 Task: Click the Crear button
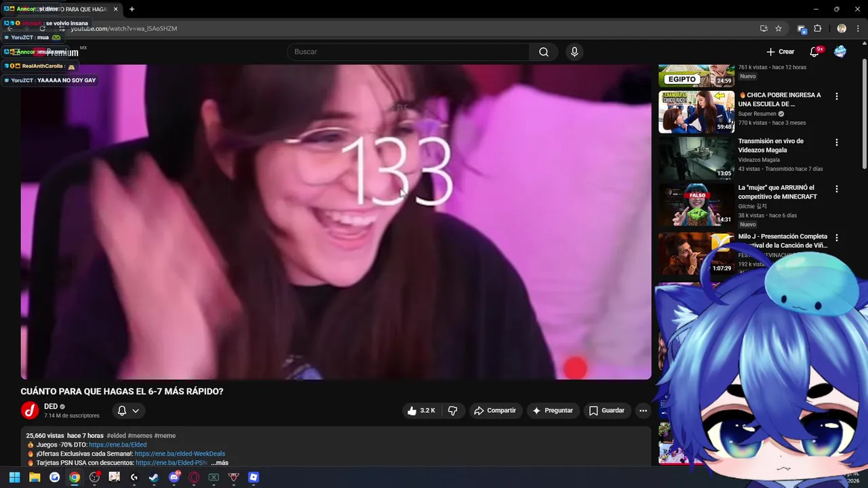pos(780,52)
